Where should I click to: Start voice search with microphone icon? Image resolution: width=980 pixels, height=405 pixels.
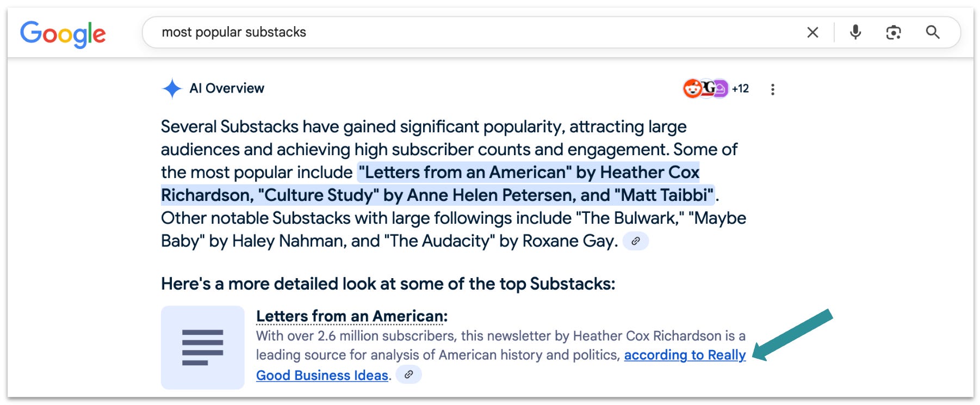855,33
